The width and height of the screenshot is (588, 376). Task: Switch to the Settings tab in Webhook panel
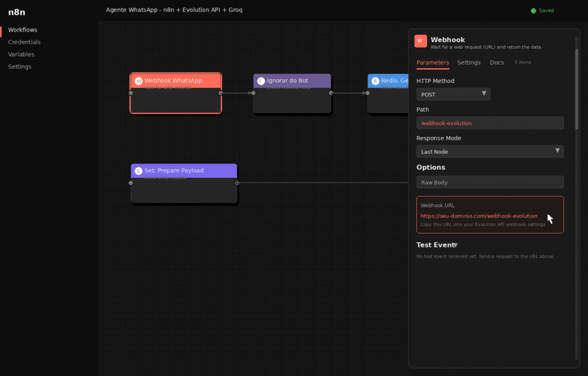pos(469,62)
